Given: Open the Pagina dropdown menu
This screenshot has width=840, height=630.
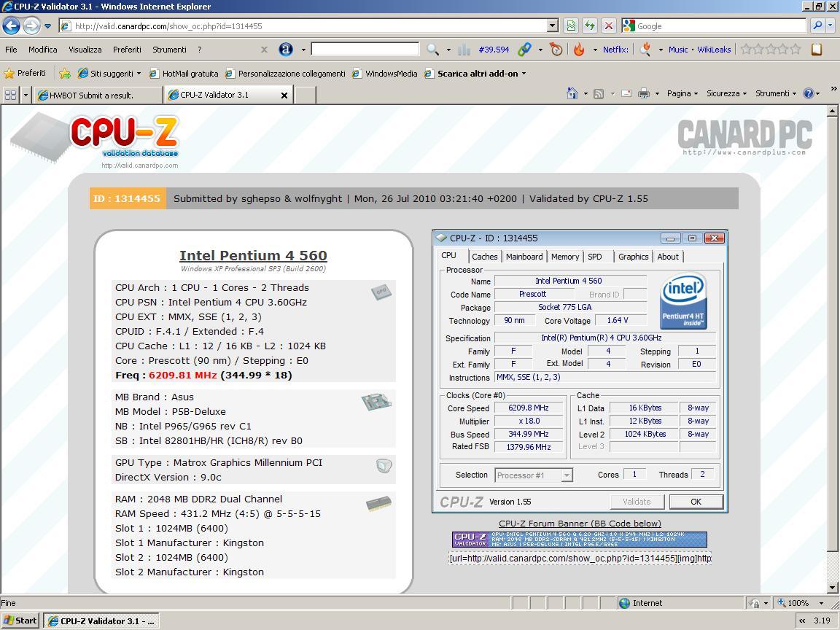Looking at the screenshot, I should pyautogui.click(x=682, y=93).
